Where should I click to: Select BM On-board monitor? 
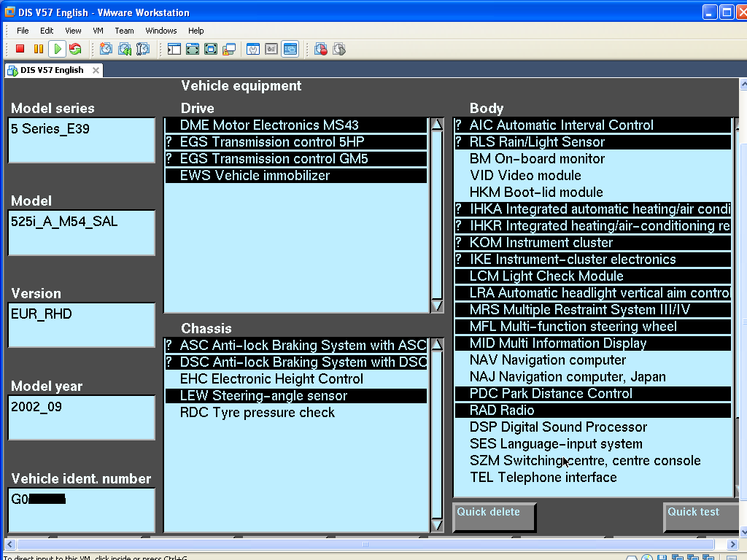(592, 158)
